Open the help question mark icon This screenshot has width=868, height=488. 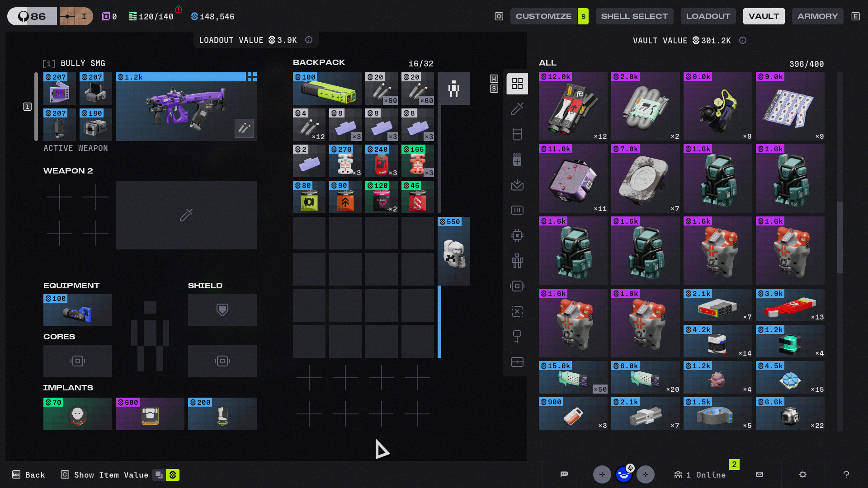coord(846,474)
